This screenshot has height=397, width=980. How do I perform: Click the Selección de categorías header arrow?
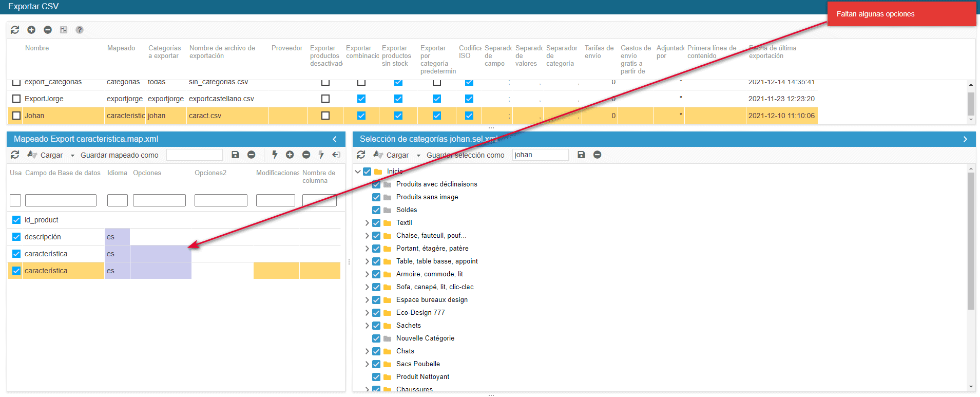pyautogui.click(x=965, y=139)
